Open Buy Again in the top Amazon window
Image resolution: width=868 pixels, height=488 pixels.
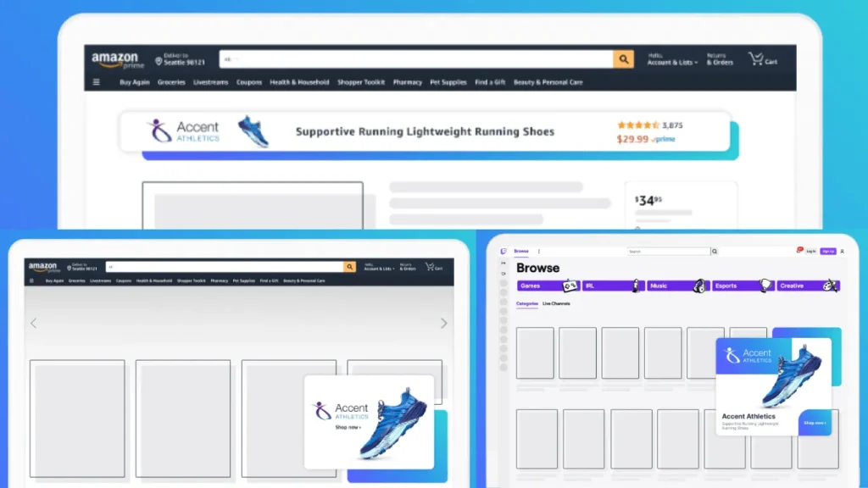click(x=135, y=82)
